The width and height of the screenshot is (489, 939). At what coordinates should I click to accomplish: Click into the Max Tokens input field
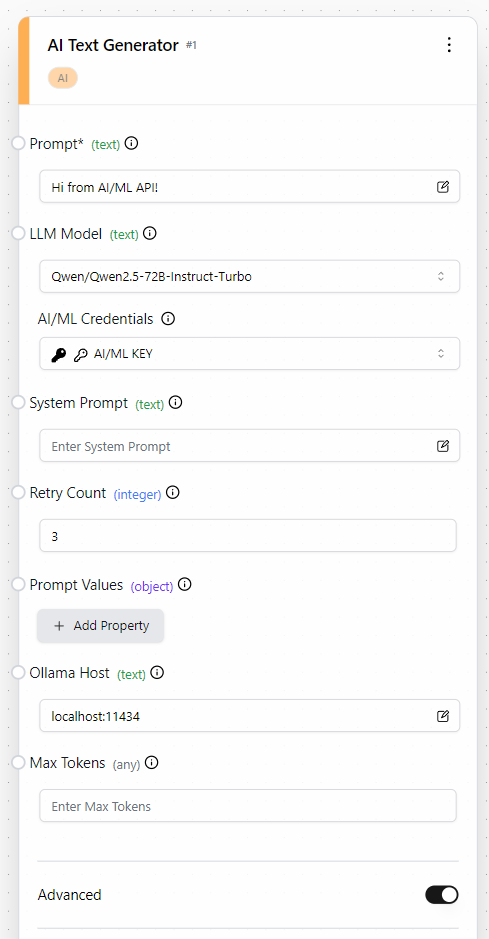click(x=248, y=805)
